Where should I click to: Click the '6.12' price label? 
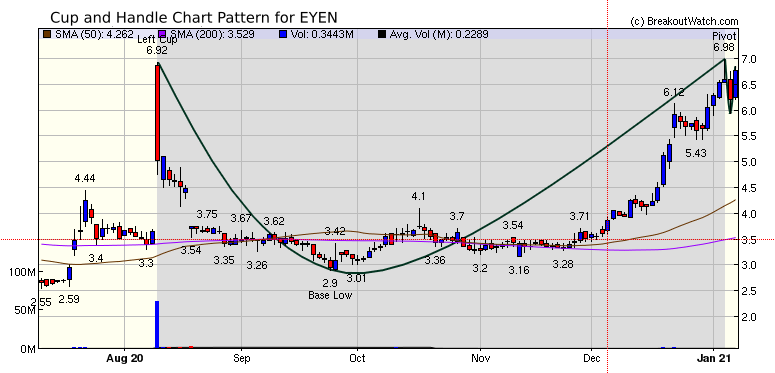pyautogui.click(x=674, y=92)
